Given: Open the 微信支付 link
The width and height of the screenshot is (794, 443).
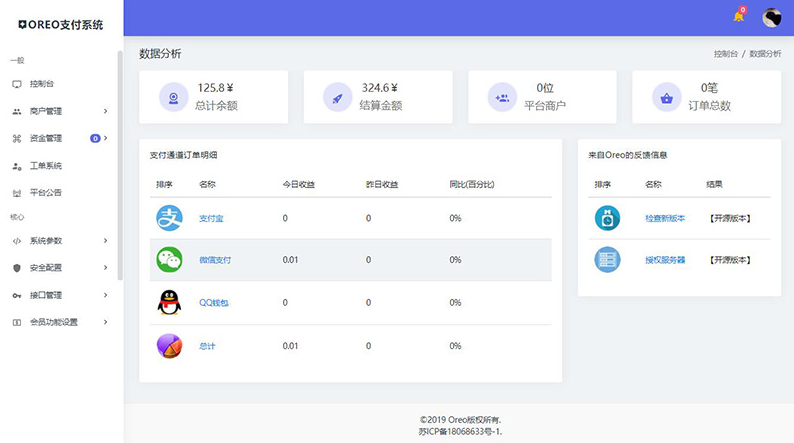Looking at the screenshot, I should (x=215, y=260).
